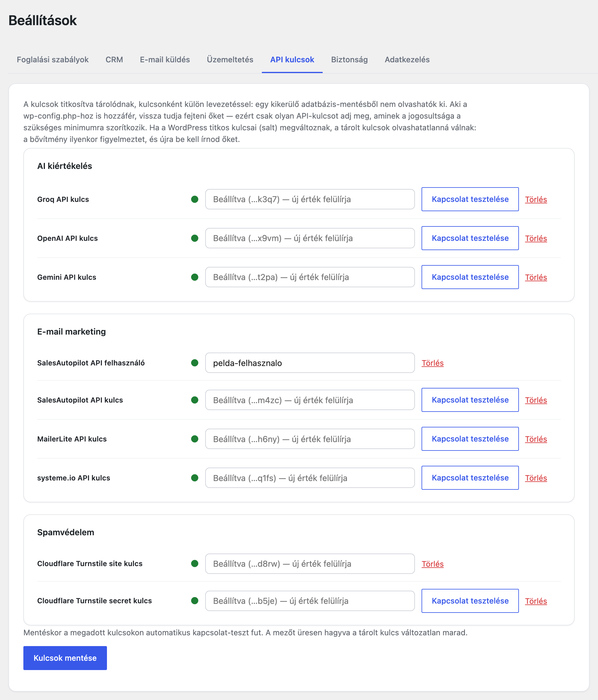Screen dimensions: 598x700
Task: Test the Groq API connection
Action: (470, 199)
